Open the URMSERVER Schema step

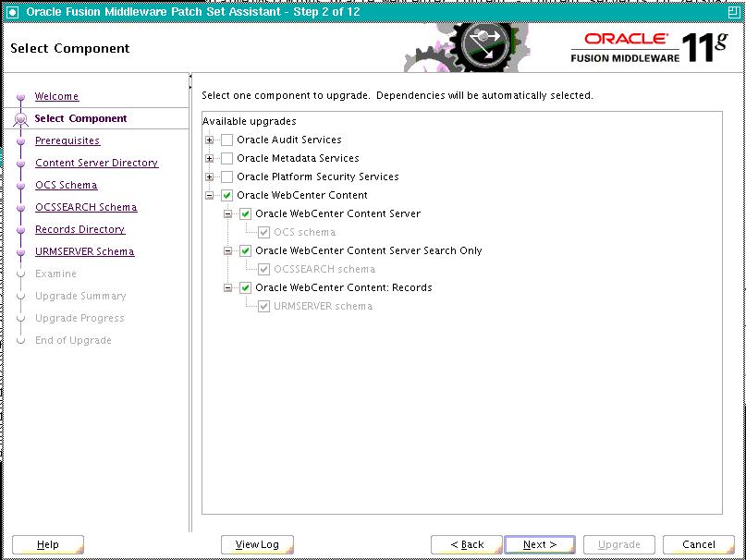[x=85, y=251]
